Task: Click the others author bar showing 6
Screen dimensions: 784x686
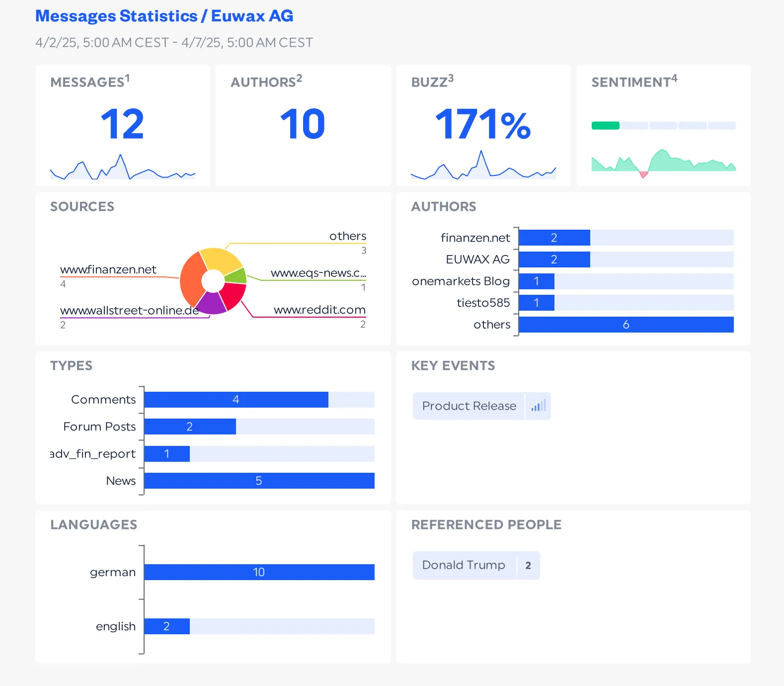Action: point(626,325)
